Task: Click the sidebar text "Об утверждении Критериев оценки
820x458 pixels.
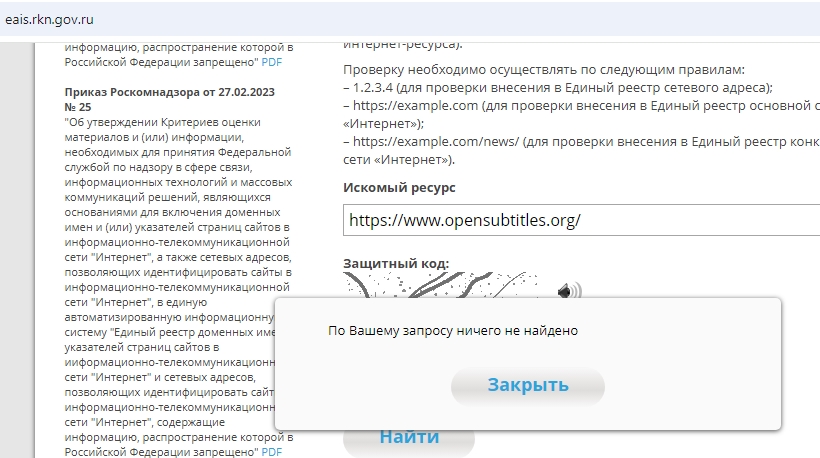Action: (x=163, y=122)
